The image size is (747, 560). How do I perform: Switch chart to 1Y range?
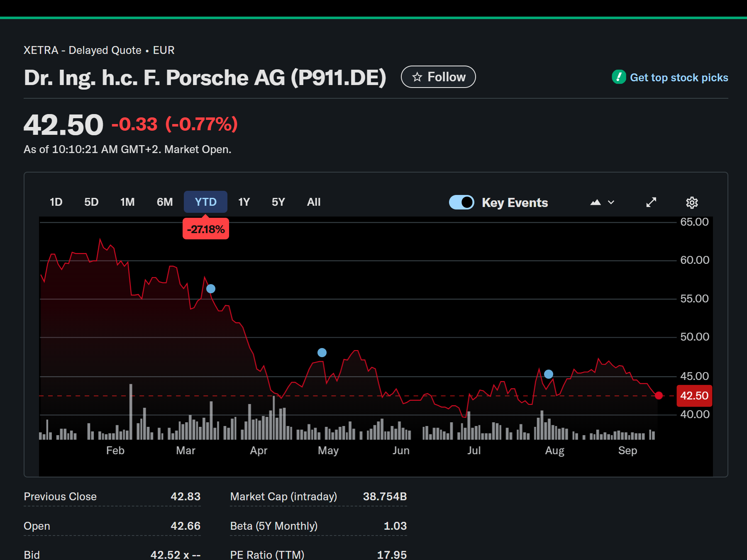click(x=244, y=202)
